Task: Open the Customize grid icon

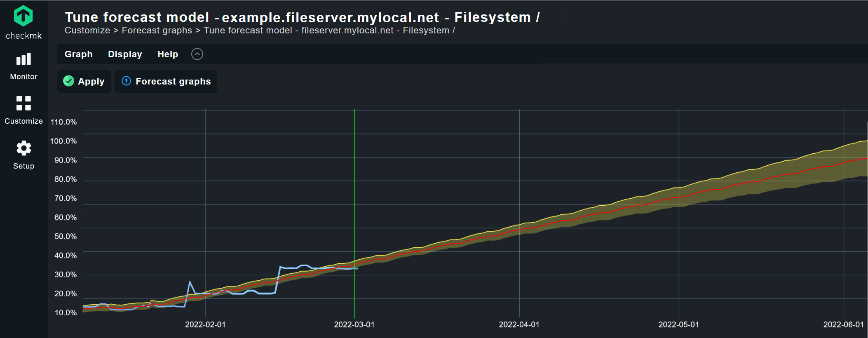Action: (23, 103)
